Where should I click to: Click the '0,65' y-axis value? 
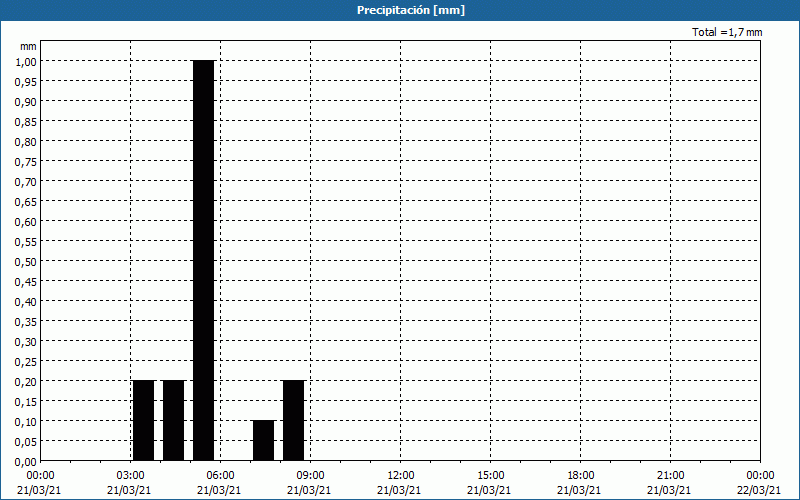pos(26,202)
